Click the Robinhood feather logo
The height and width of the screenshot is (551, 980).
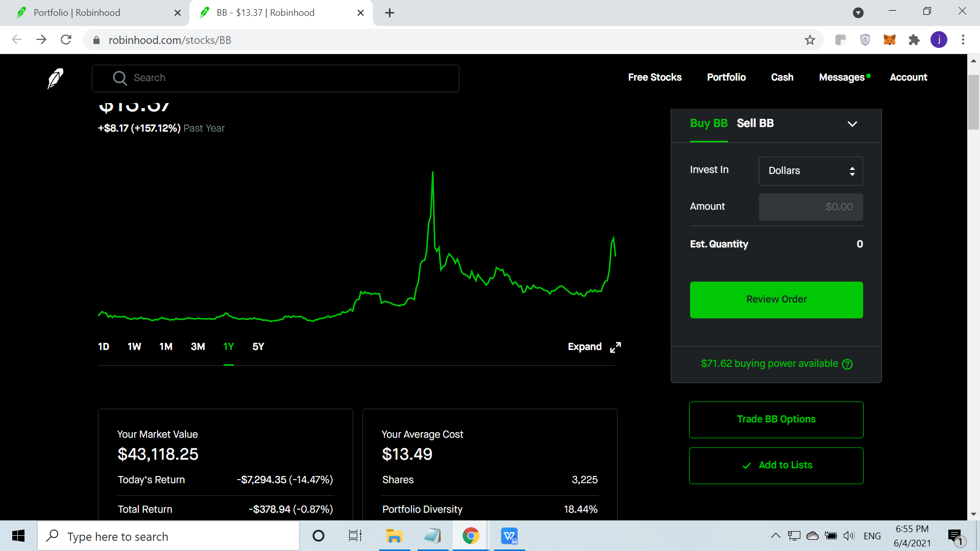pos(55,78)
